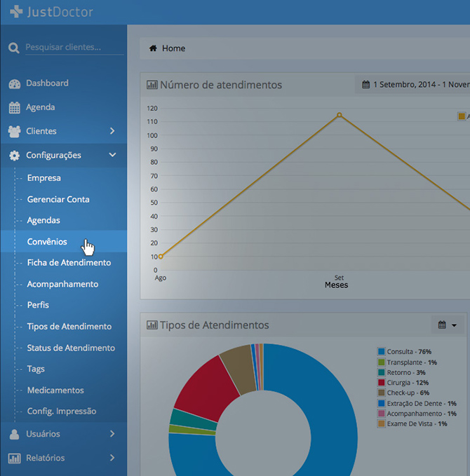Open the Dashboard menu item
This screenshot has width=470, height=476.
47,83
